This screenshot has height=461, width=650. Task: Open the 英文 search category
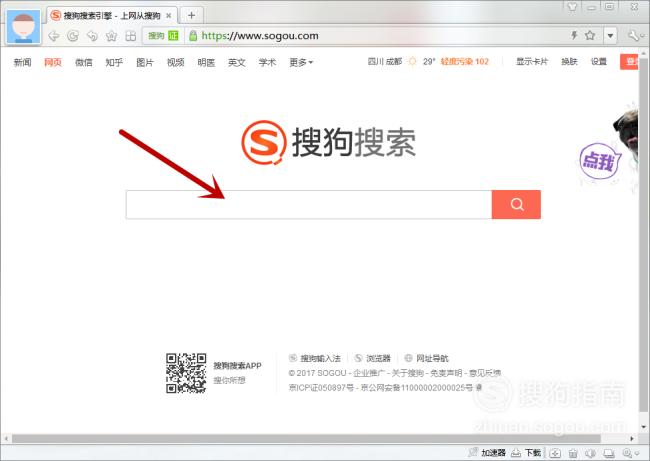tap(237, 62)
